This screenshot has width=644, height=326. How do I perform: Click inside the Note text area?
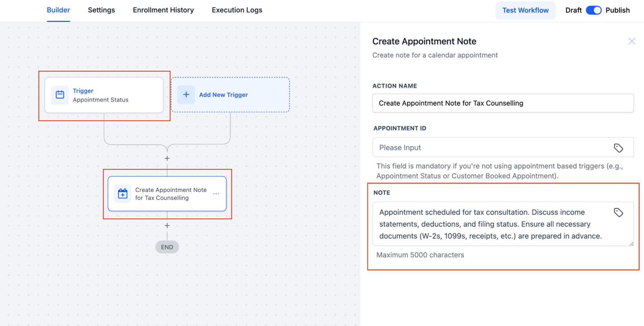click(x=491, y=224)
